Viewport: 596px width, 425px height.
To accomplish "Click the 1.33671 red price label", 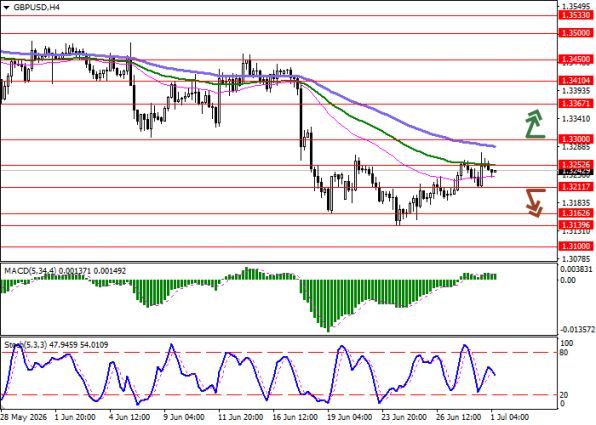I will (576, 104).
